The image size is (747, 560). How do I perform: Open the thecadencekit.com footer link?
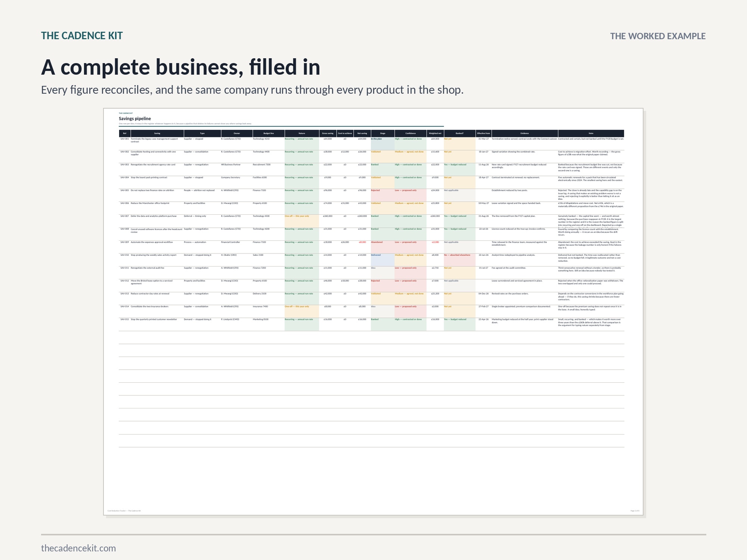[78, 548]
